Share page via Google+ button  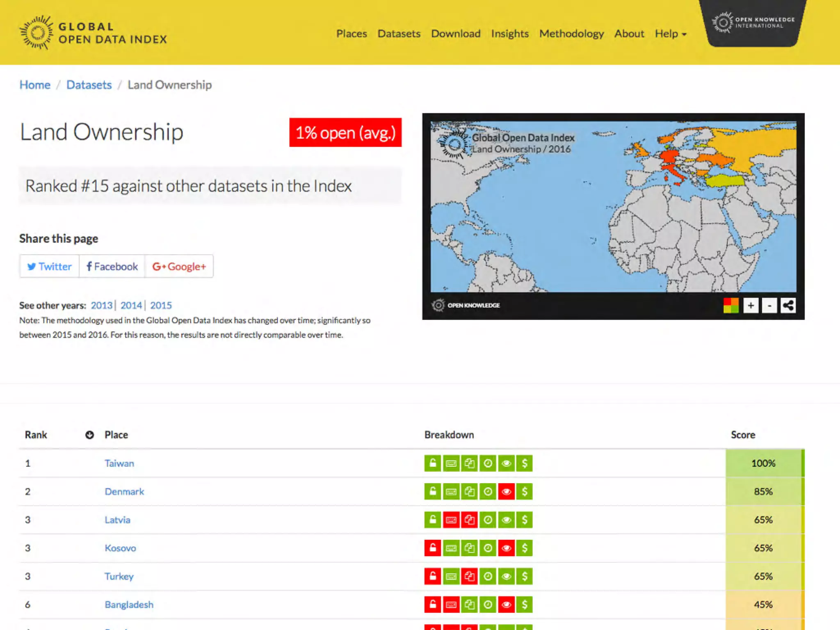179,267
